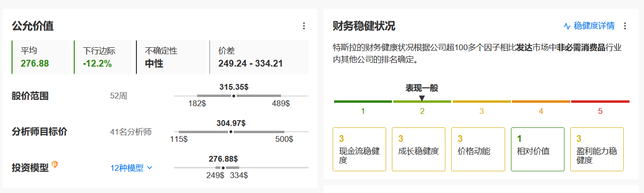The height and width of the screenshot is (193, 644).
Task: Click the orange health segment labeled 4
Action: (541, 102)
